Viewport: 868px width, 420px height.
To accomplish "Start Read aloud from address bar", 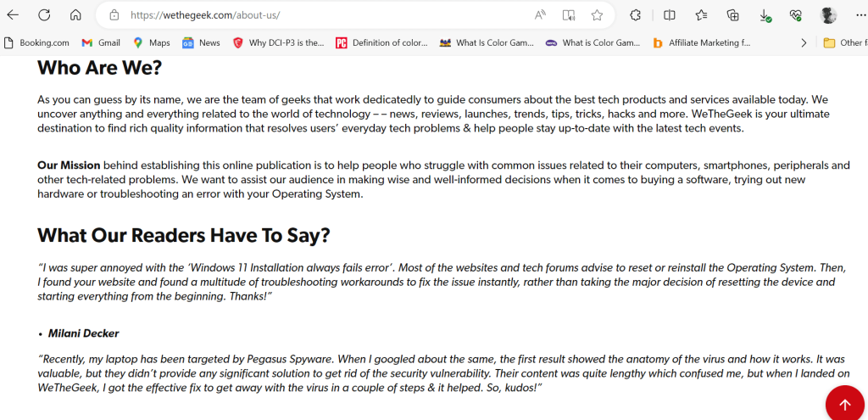I will point(540,15).
